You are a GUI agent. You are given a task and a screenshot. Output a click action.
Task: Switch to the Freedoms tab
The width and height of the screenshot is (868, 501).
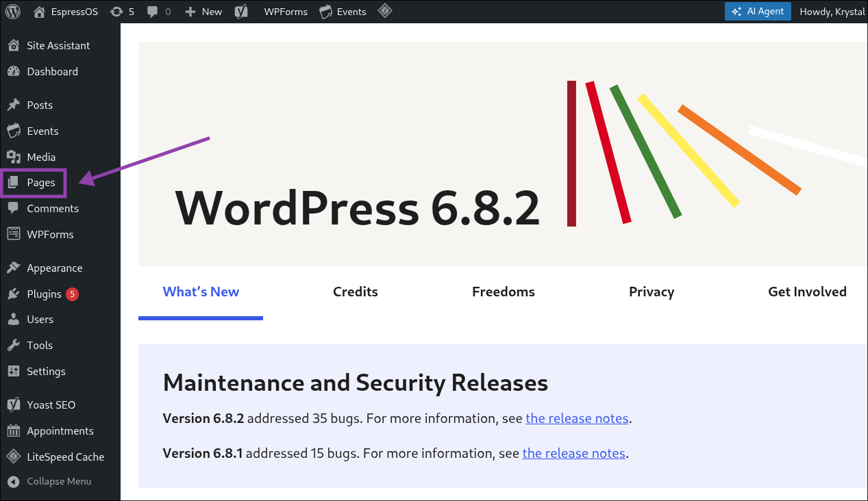pyautogui.click(x=504, y=292)
